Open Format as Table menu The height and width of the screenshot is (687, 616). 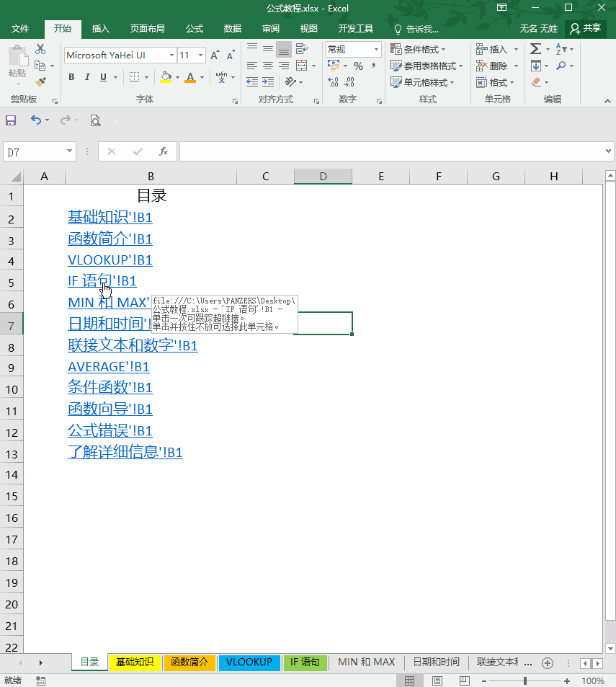[x=427, y=66]
